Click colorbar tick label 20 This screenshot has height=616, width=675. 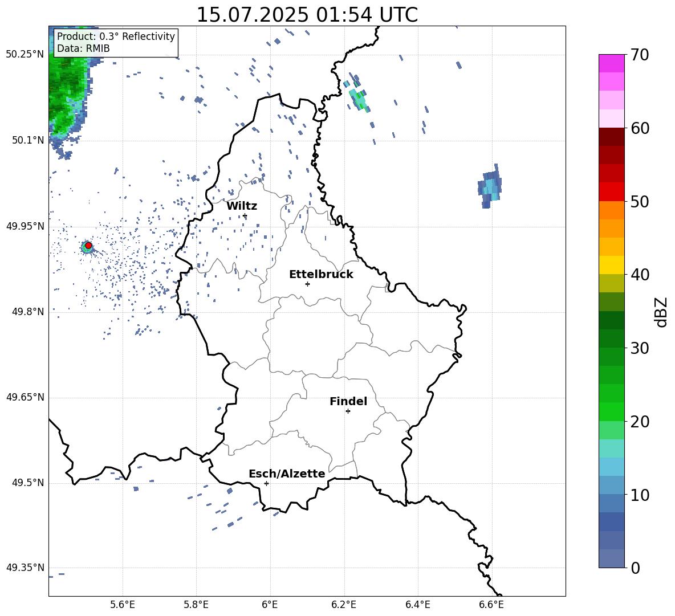coord(639,421)
